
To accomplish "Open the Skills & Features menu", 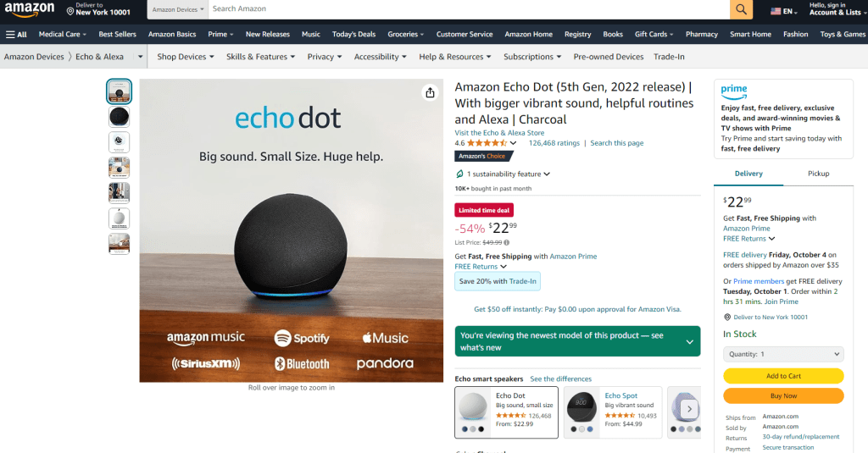I will tap(261, 57).
